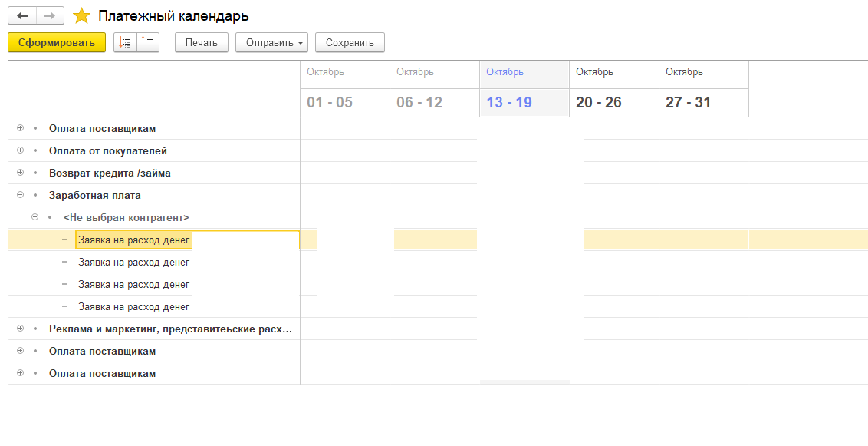Select the highlighted Заявка на расход денег row
This screenshot has width=868, height=446.
133,240
